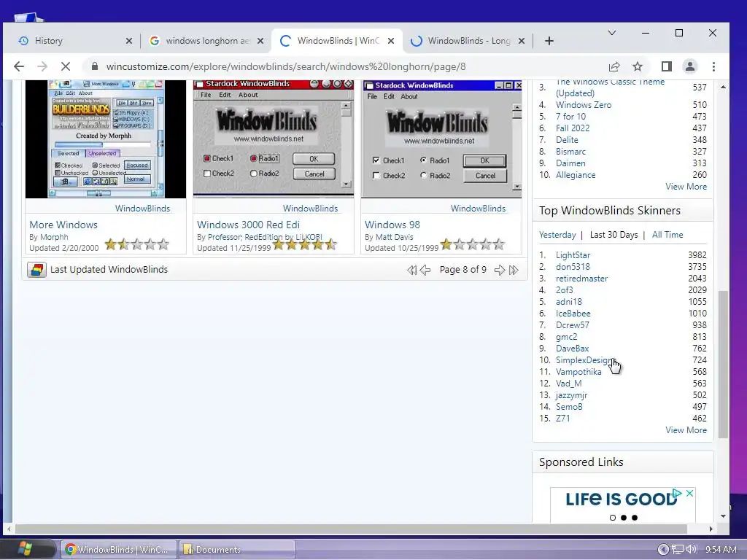The height and width of the screenshot is (560, 747).
Task: Click the address bar URL
Action: click(x=286, y=66)
